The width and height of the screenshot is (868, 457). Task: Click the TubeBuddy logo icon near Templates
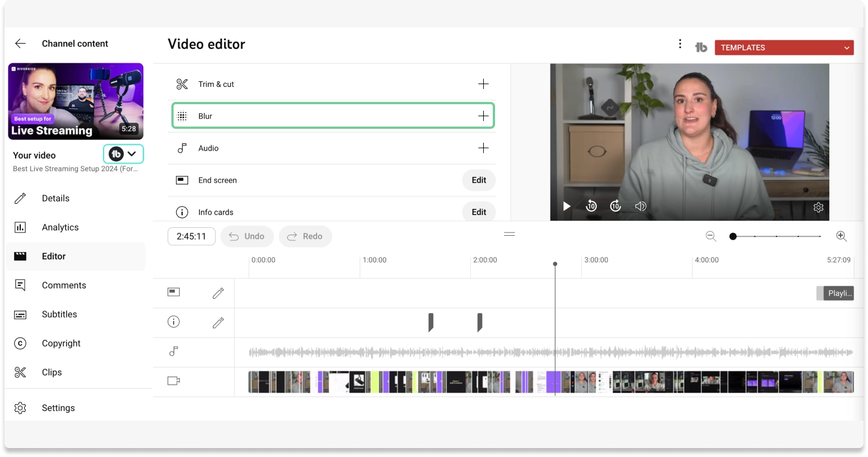[701, 48]
